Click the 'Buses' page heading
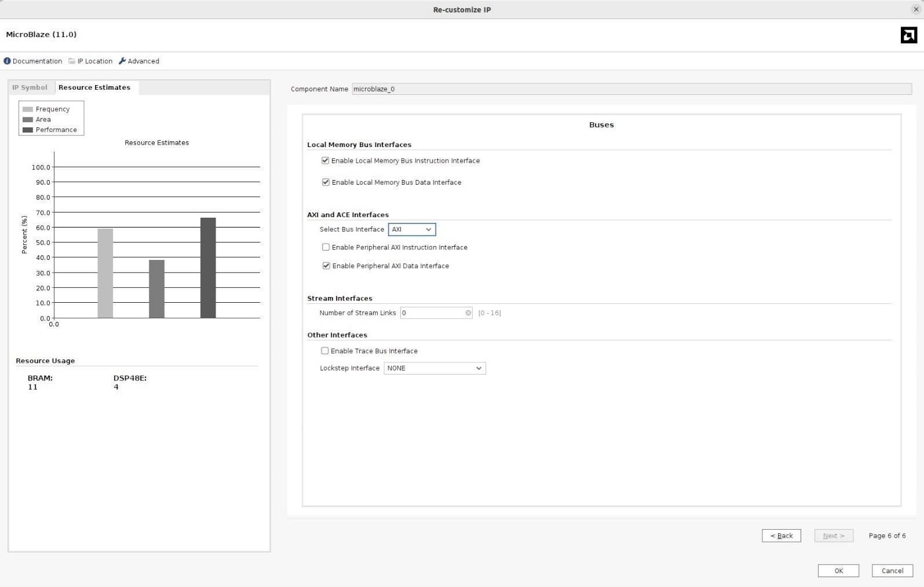Image resolution: width=924 pixels, height=587 pixels. pyautogui.click(x=601, y=124)
